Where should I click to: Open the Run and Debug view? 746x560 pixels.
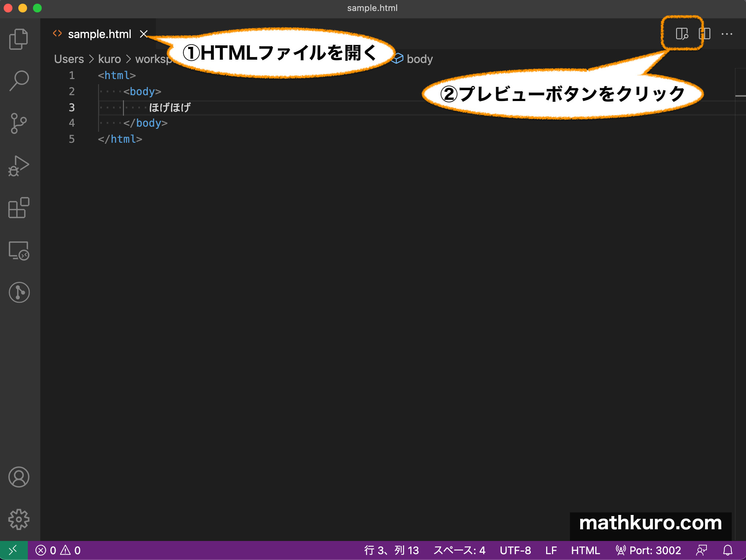19,166
